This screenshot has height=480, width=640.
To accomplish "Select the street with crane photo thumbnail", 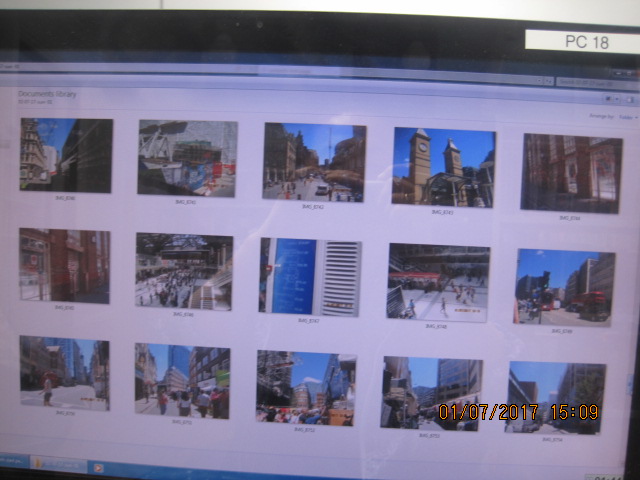I will tap(313, 162).
